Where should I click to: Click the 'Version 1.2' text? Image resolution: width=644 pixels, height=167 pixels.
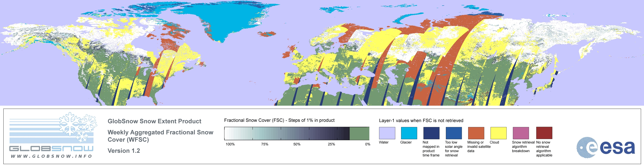coord(124,151)
